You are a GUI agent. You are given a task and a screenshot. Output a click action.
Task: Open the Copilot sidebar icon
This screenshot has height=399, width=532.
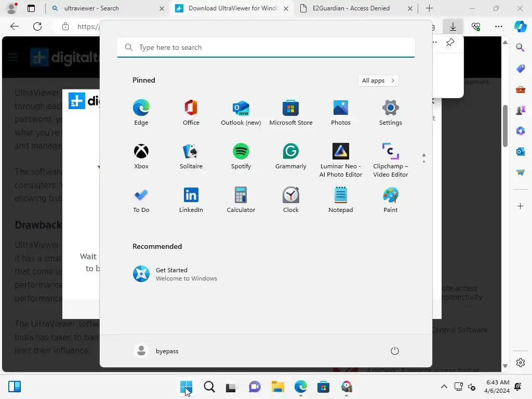[x=520, y=26]
